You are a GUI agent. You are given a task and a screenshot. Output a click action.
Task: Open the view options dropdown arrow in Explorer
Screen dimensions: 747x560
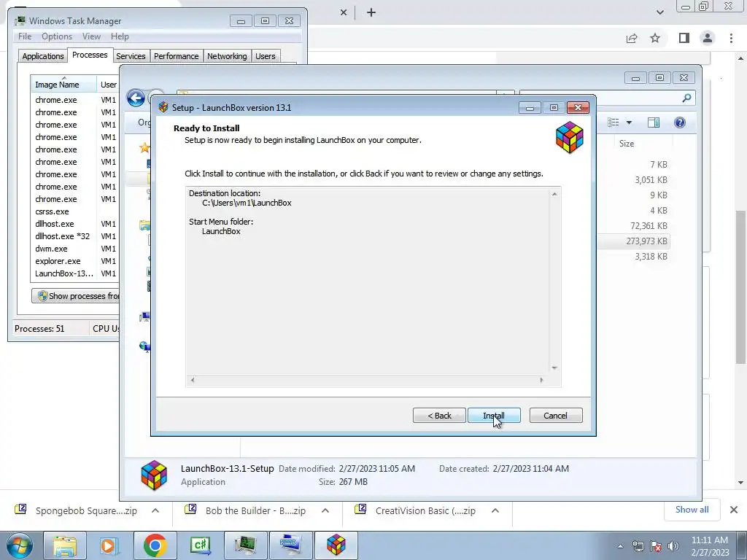(629, 122)
